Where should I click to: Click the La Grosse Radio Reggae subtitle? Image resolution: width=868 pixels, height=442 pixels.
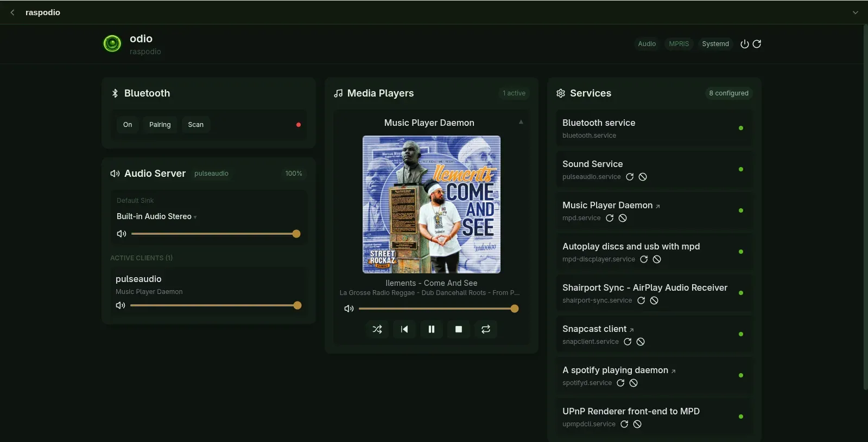429,293
